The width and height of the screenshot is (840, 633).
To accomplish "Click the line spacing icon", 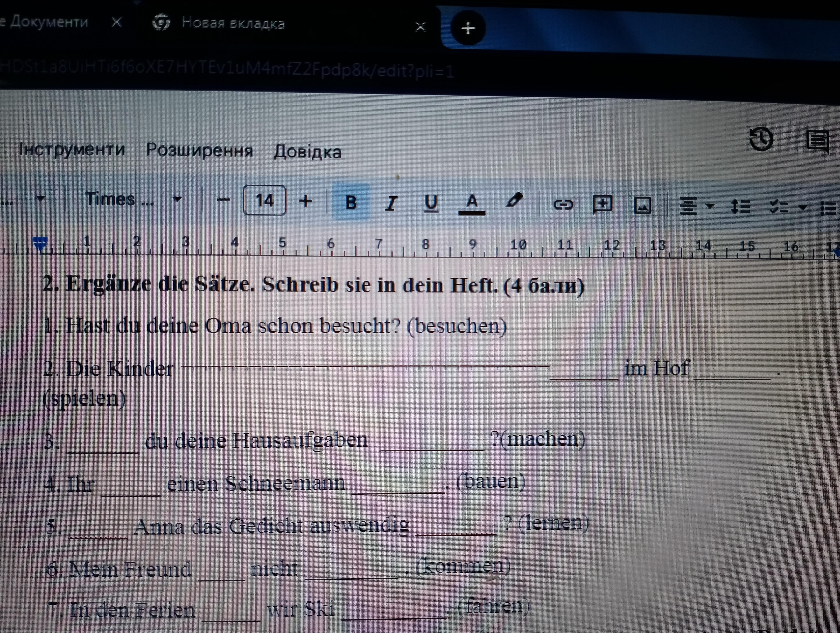I will click(x=740, y=207).
